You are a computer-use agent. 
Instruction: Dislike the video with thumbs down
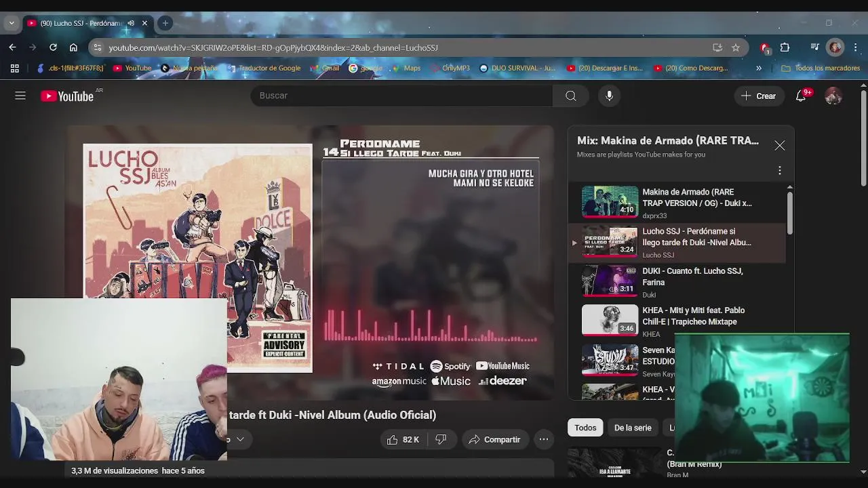(441, 439)
